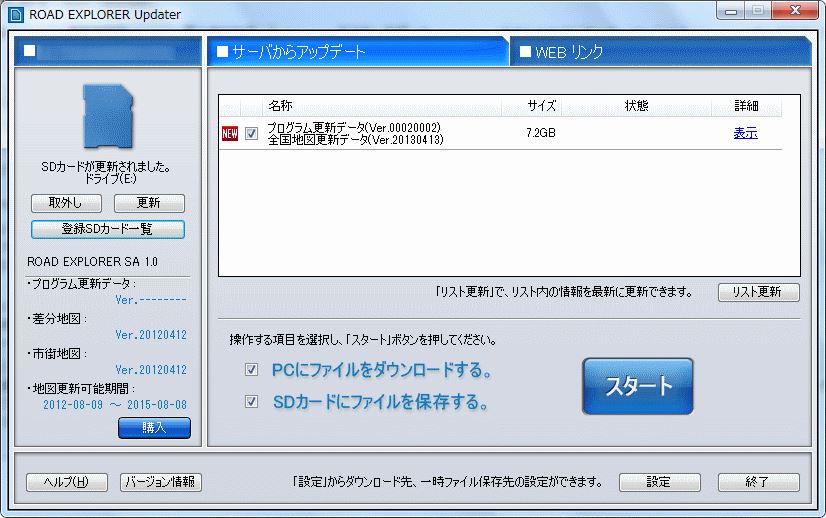Click the ROAD EXPLORER SA 1.0 label

[x=92, y=262]
